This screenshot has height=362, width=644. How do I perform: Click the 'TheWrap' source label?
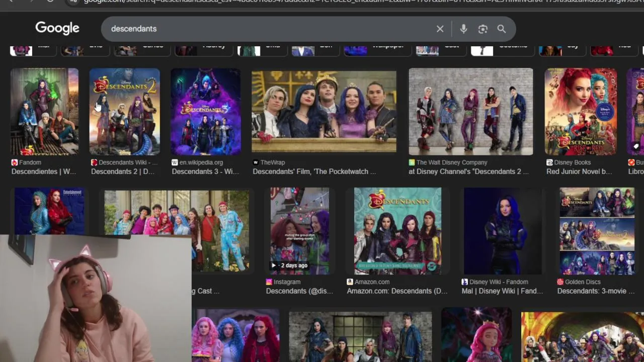272,162
